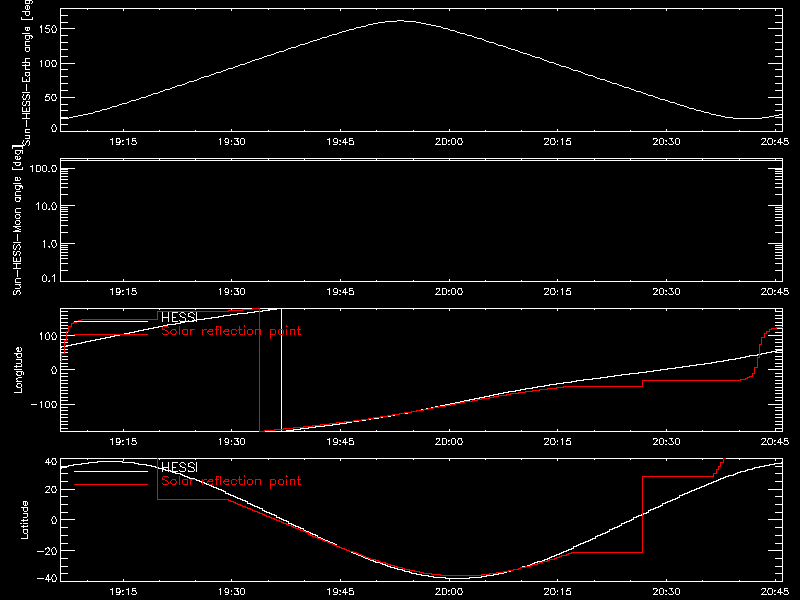Select the 100 tick label in Earth angle plot
This screenshot has width=800, height=600.
pos(48,64)
